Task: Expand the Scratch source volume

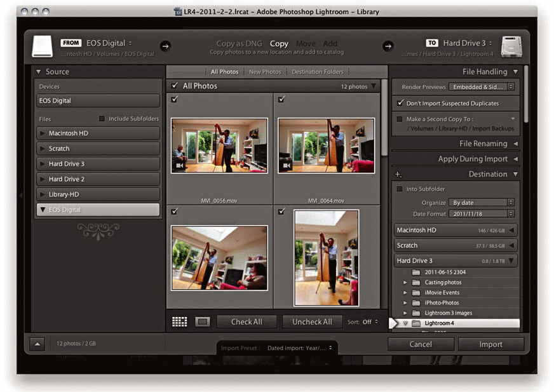Action: tap(43, 149)
